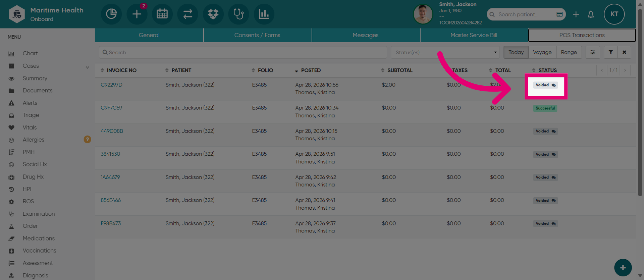Open Documents in the side menu
This screenshot has width=644, height=280.
(x=38, y=90)
